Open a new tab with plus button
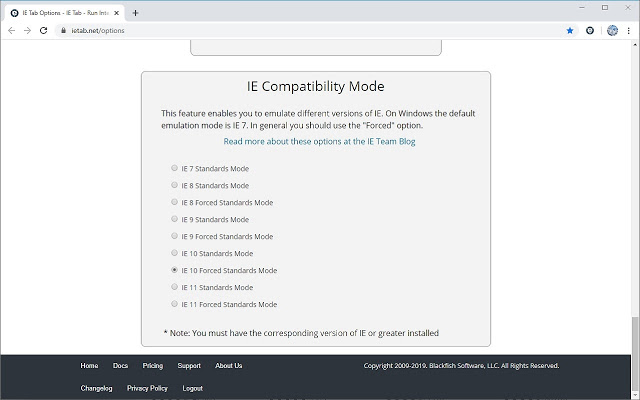Screen dimensions: 640x400 [x=136, y=13]
